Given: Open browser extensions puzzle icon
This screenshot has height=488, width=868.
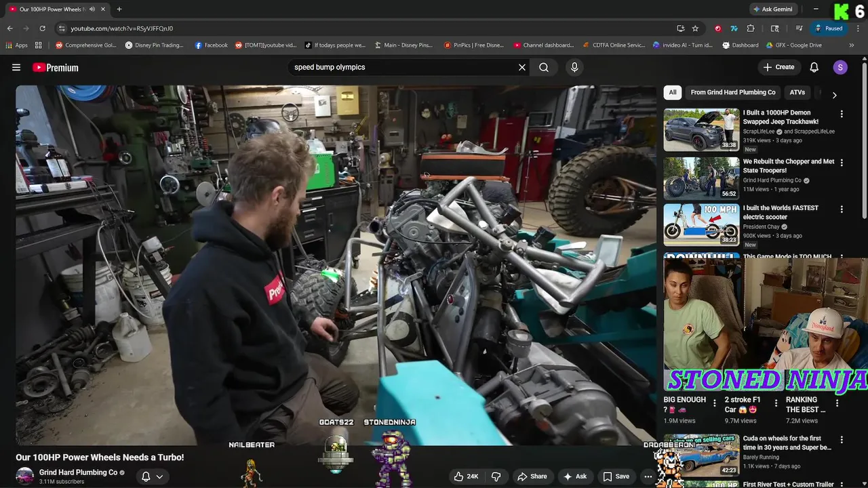Looking at the screenshot, I should tap(751, 28).
